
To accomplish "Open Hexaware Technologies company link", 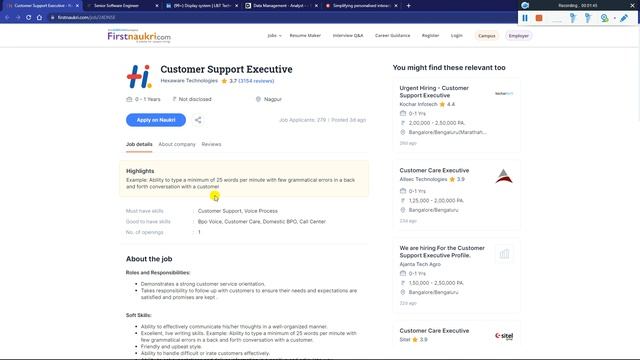I will 189,81.
